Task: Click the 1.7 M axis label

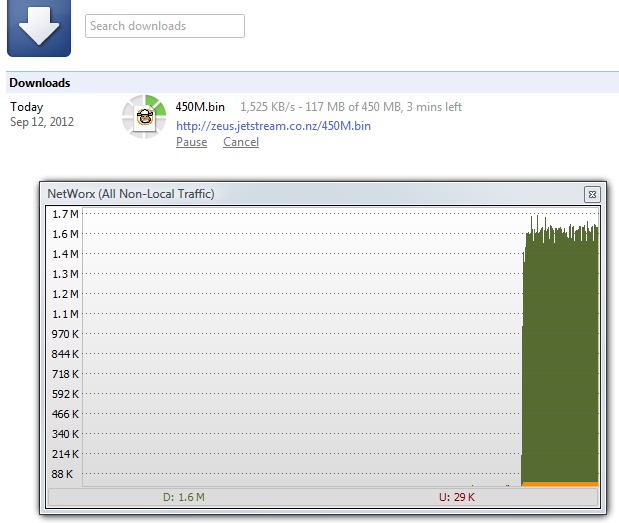Action: 66,214
